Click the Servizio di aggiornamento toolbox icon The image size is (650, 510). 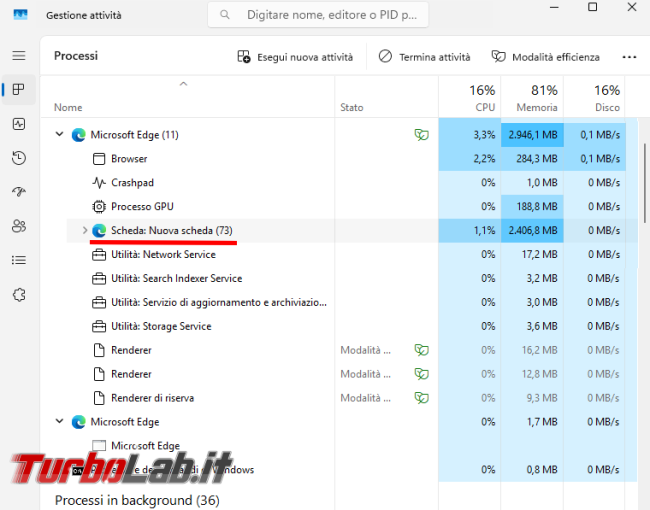coord(99,303)
